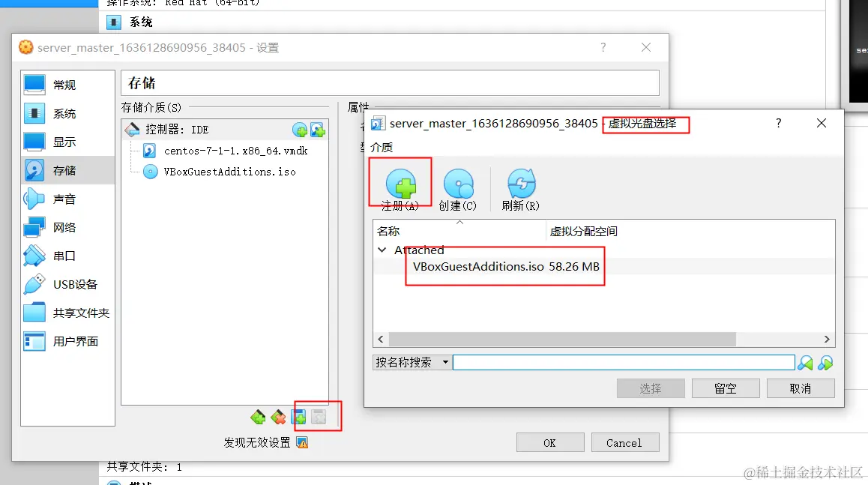Select the 控制器: IDE tree node
Viewport: 868px width, 485px height.
point(177,130)
